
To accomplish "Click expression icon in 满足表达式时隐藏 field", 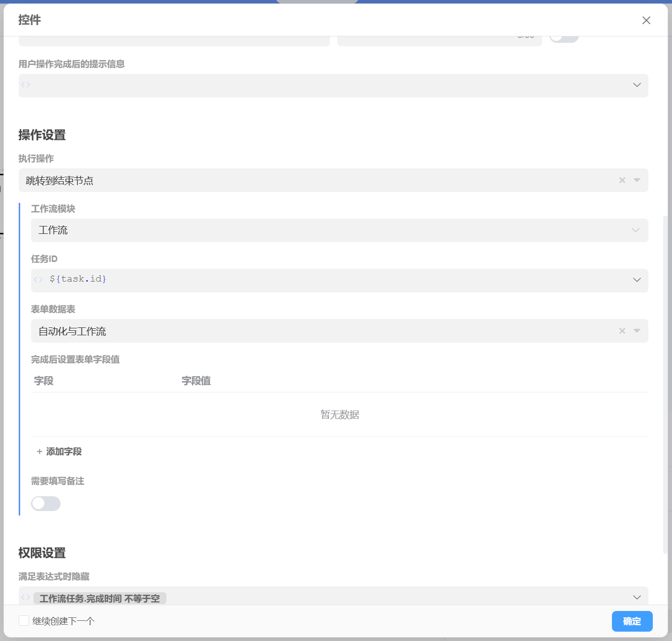I will [26, 597].
